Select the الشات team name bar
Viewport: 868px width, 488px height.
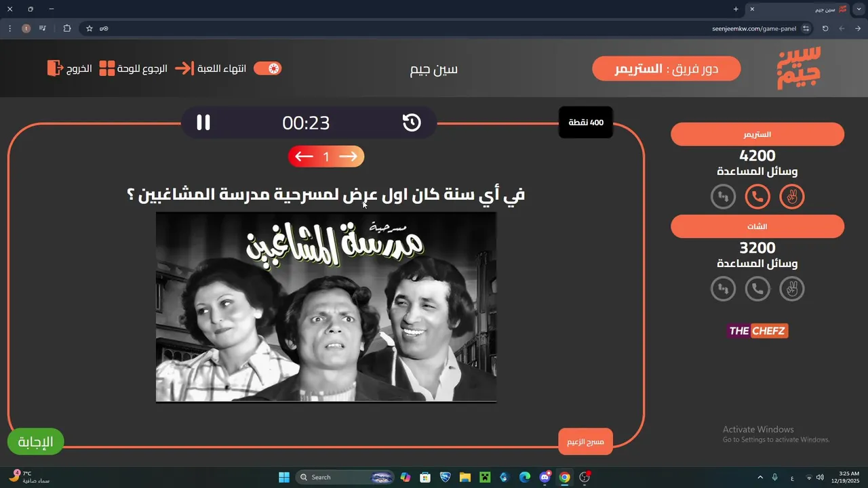(757, 226)
